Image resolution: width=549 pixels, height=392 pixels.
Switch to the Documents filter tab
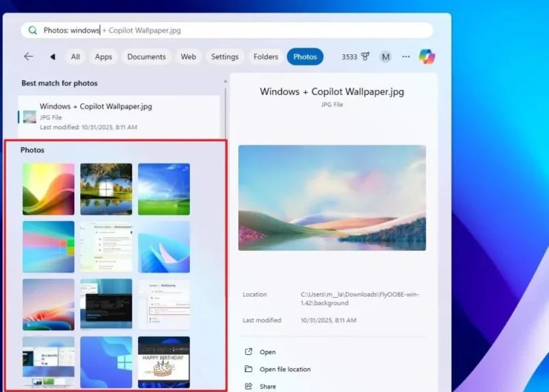click(146, 57)
